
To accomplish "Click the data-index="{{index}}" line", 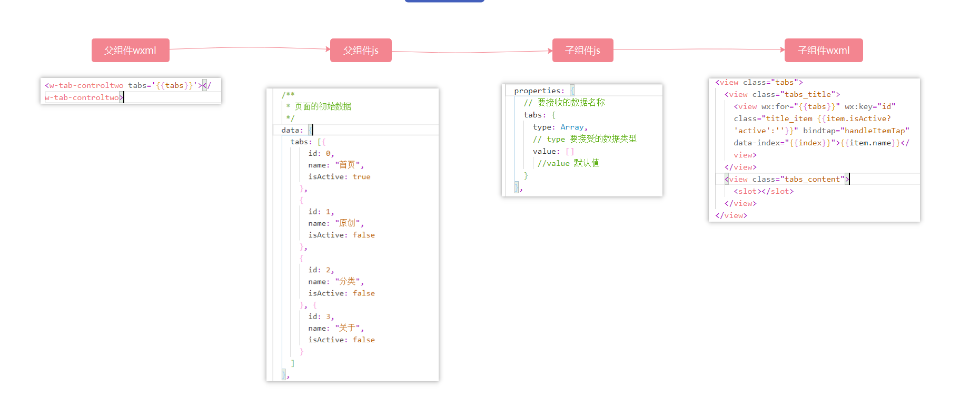I will point(821,143).
